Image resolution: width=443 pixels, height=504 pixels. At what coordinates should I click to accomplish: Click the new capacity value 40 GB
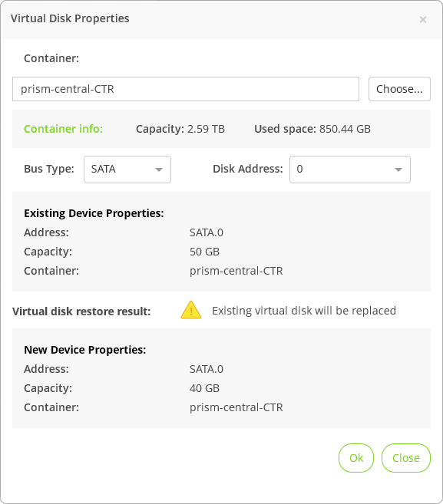(x=204, y=388)
